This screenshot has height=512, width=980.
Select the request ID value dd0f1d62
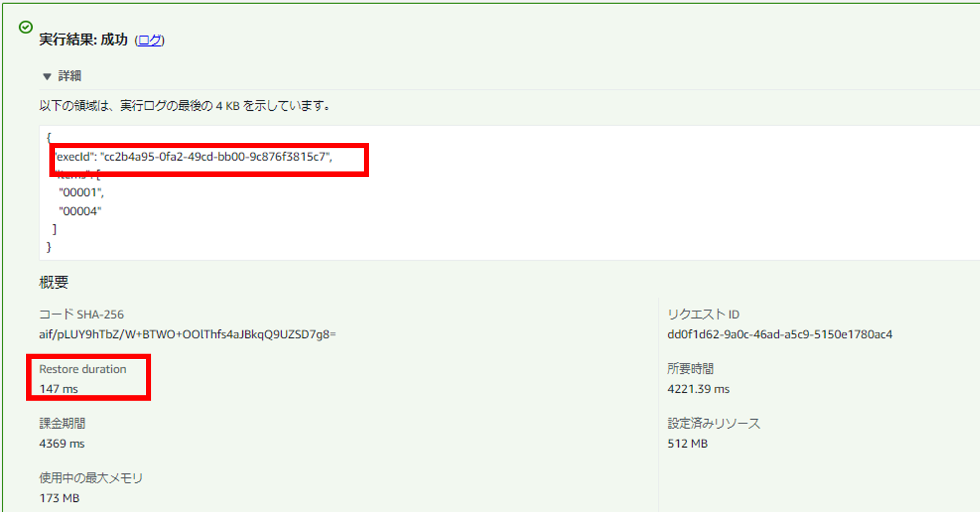click(779, 334)
